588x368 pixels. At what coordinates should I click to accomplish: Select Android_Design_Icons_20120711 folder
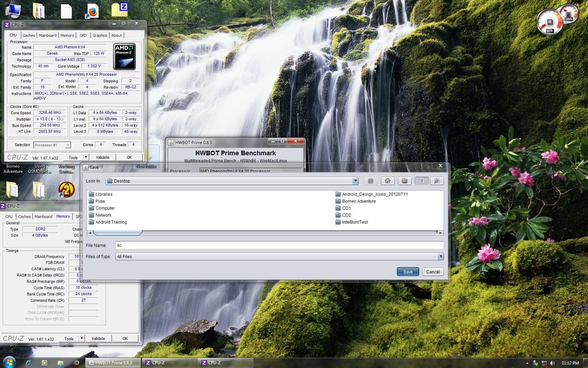click(x=372, y=194)
